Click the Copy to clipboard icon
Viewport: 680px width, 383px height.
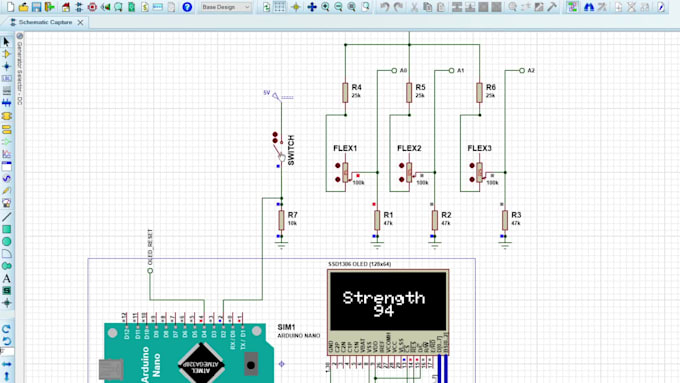tap(428, 7)
